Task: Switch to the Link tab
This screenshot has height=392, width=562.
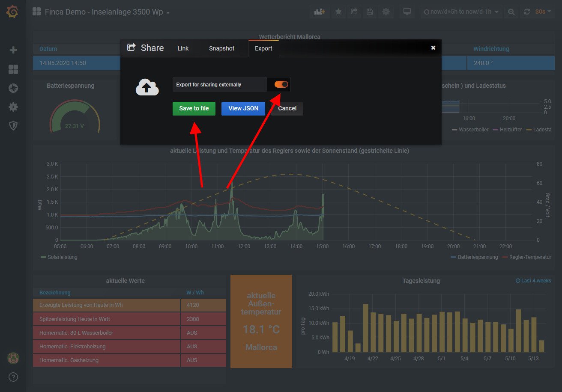Action: tap(183, 48)
